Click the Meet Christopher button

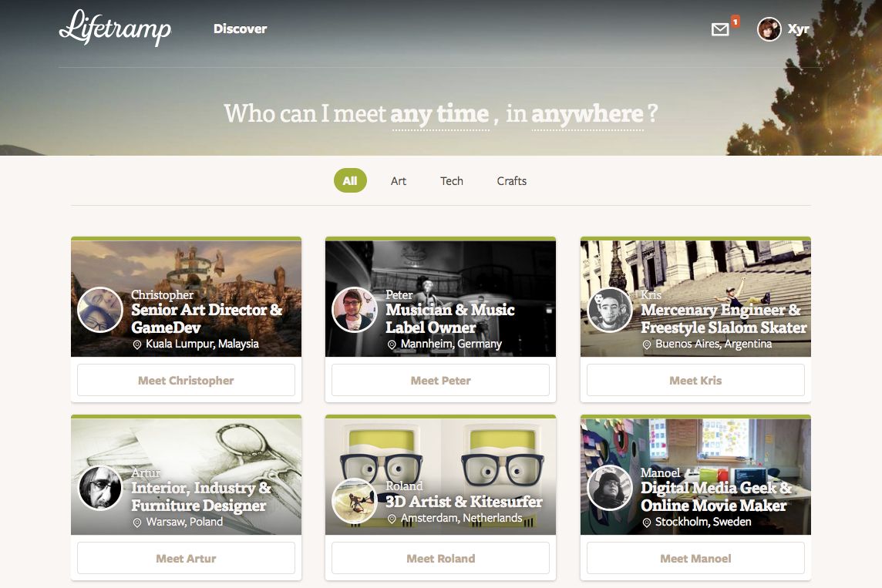click(186, 381)
